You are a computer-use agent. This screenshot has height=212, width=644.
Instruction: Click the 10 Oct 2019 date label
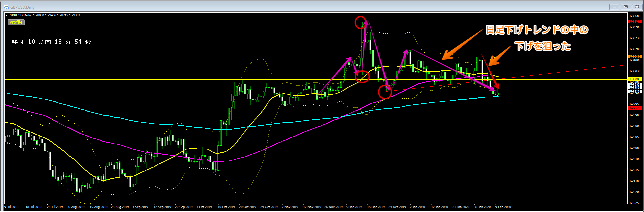point(226,207)
